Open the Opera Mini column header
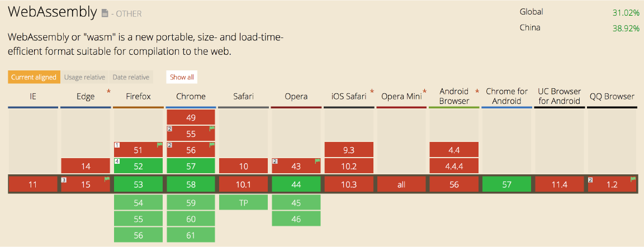 click(x=401, y=97)
